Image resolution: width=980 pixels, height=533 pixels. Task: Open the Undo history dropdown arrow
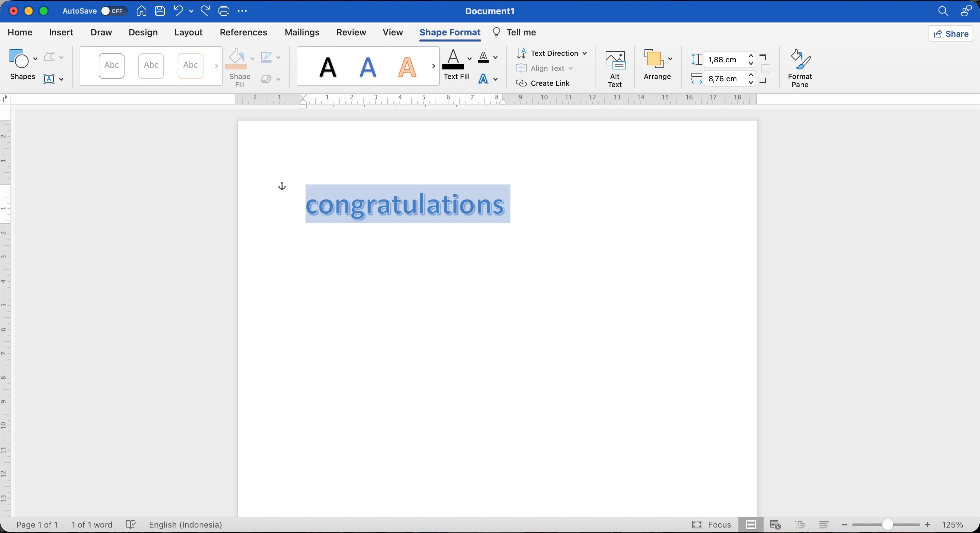[x=191, y=11]
